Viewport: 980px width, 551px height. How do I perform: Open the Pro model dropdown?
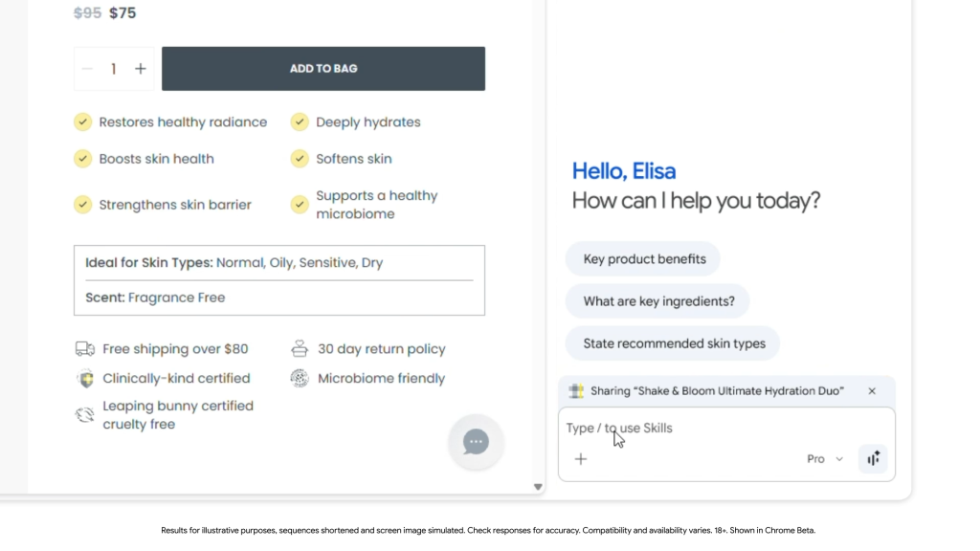click(824, 459)
